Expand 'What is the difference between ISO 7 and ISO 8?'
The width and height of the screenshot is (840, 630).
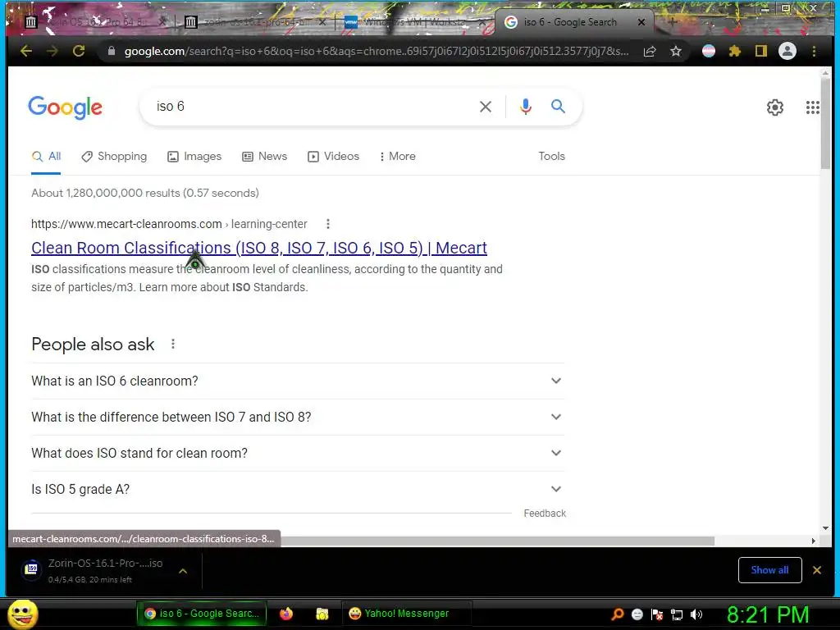(298, 417)
